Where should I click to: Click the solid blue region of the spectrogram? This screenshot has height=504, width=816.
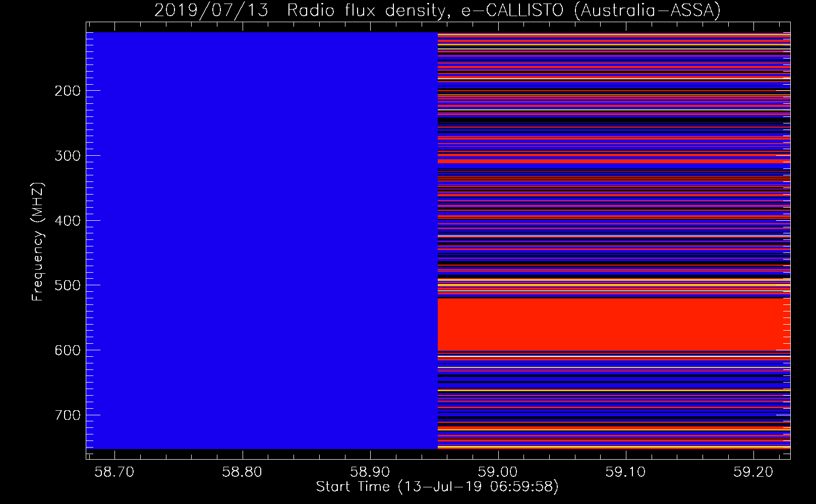pos(262,240)
